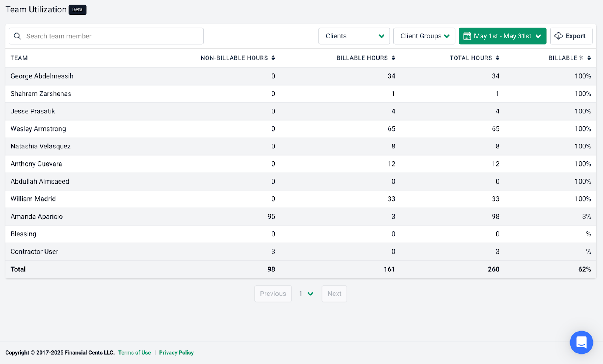Sort by Billable % arrows

589,58
